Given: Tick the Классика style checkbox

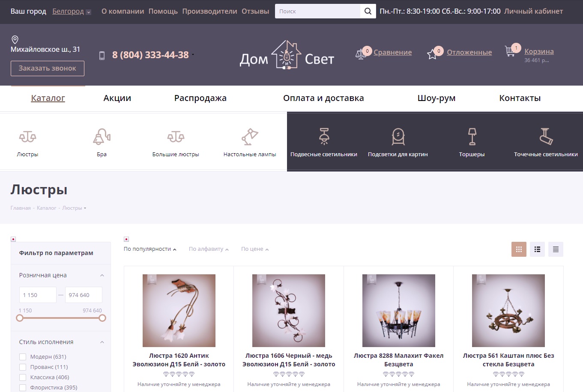Looking at the screenshot, I should 23,377.
